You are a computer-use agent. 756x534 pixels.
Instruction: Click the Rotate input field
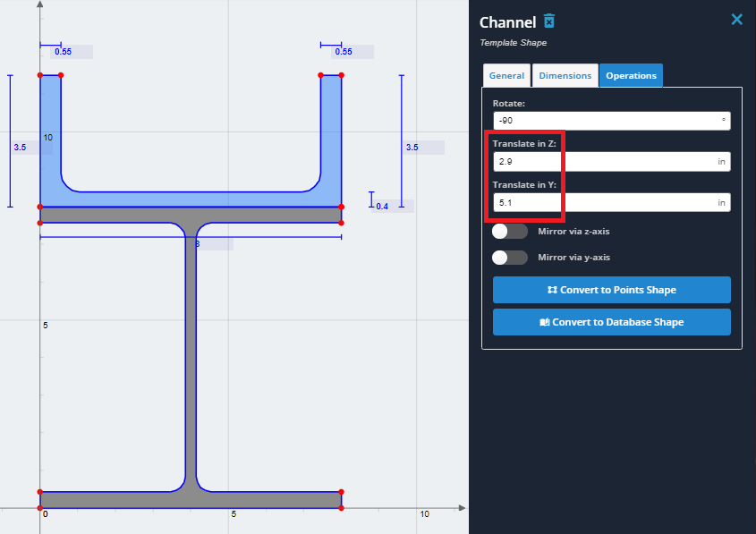click(611, 121)
